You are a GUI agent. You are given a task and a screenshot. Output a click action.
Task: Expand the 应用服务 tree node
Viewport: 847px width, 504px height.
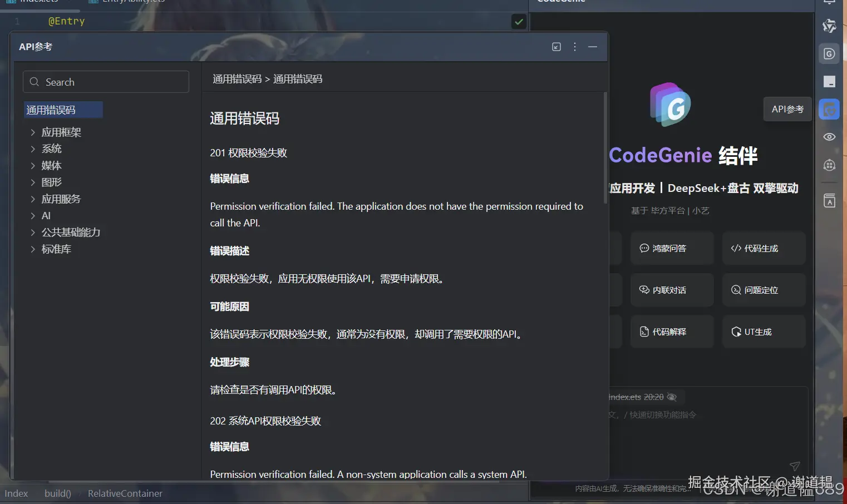point(33,199)
